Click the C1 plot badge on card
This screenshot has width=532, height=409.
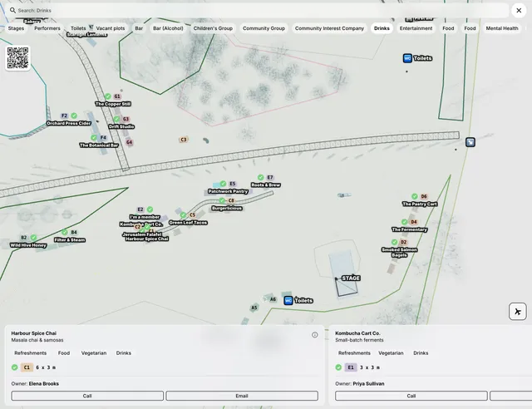(x=27, y=367)
